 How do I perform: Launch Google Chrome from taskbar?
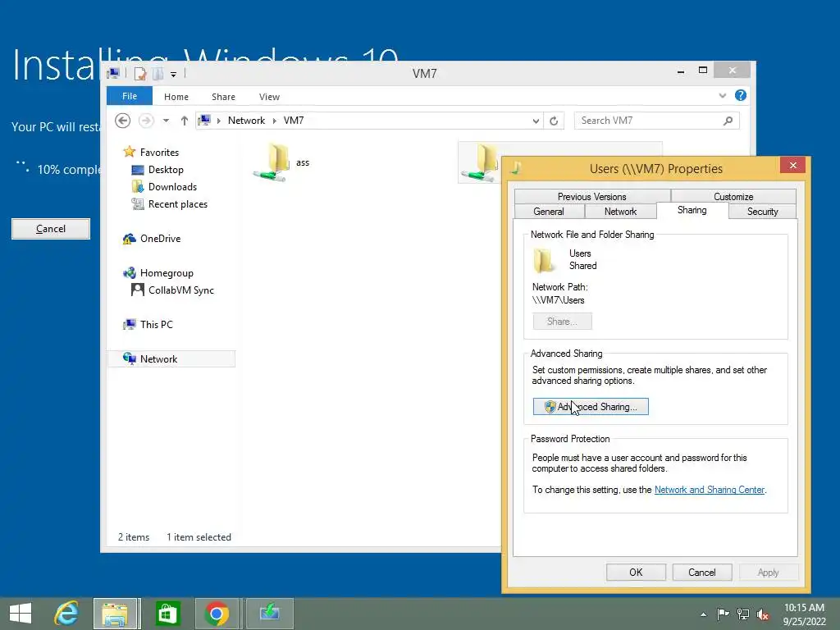point(217,614)
